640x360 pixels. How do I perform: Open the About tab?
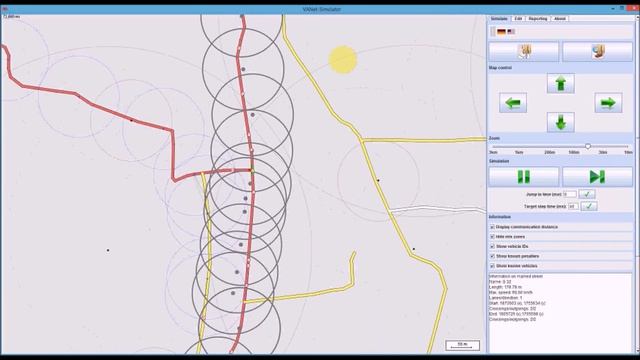560,19
